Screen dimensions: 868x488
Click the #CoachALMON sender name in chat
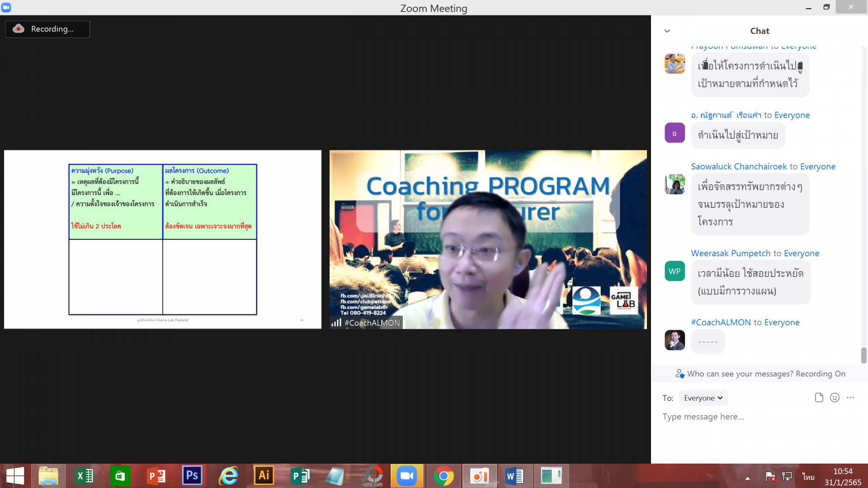(x=721, y=323)
